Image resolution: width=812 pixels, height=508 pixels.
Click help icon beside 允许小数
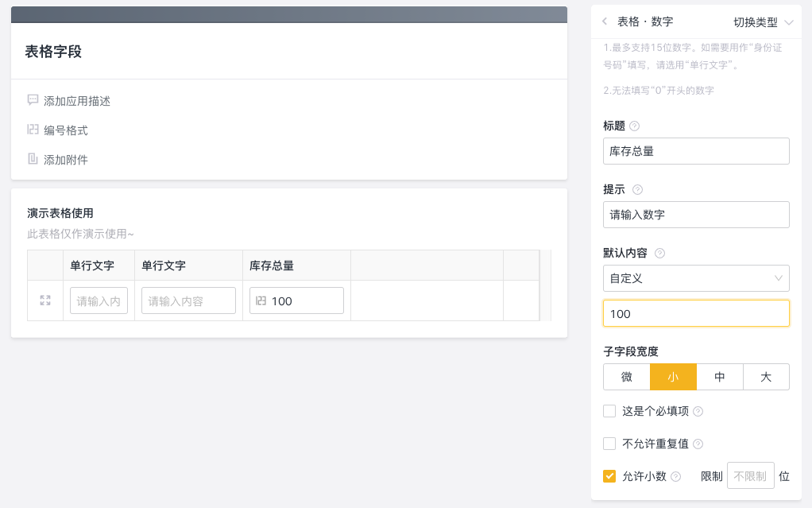(676, 477)
